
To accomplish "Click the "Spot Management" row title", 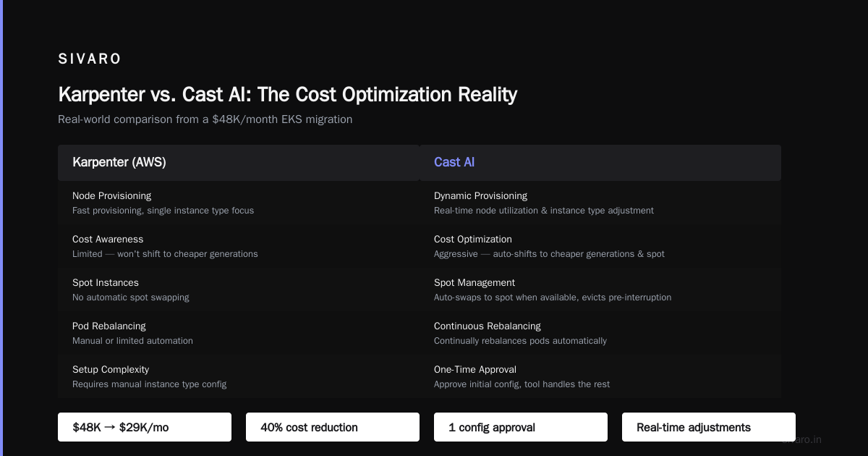I will [475, 283].
